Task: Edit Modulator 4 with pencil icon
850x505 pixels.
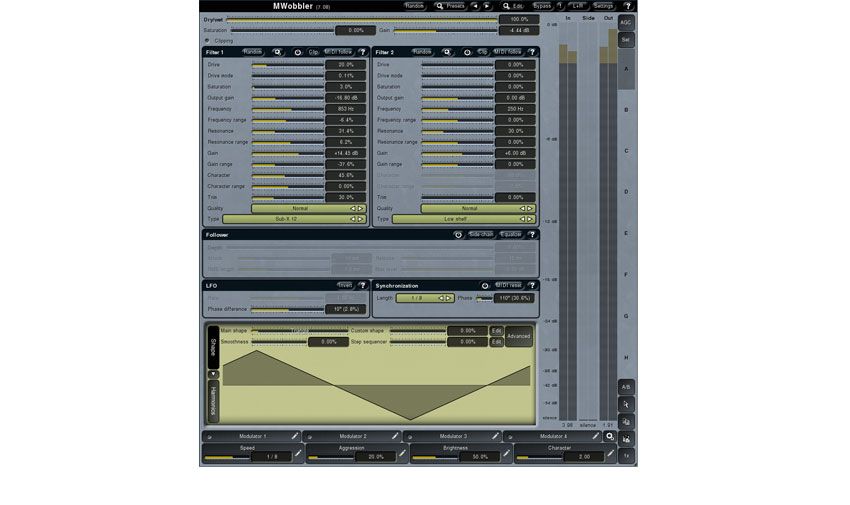Action: coord(596,436)
